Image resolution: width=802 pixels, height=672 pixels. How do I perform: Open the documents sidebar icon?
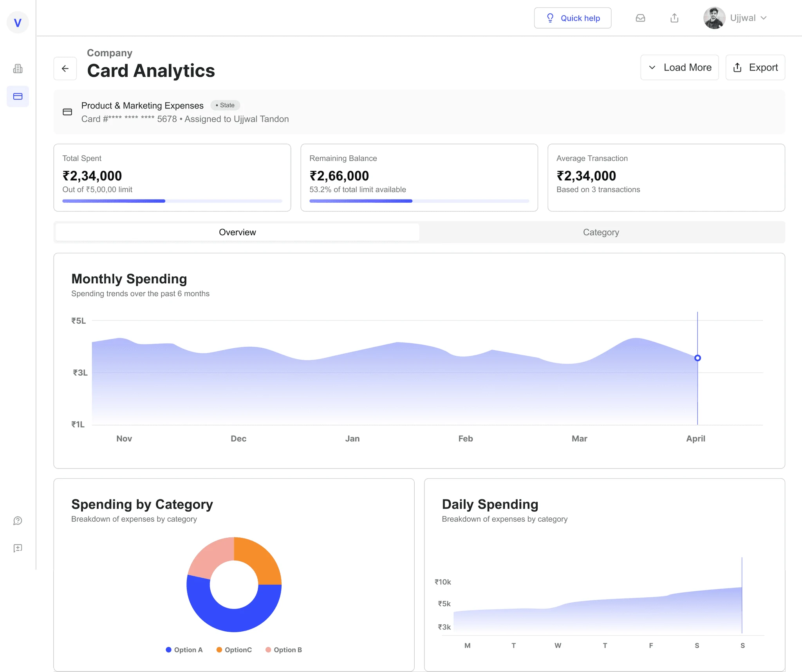pyautogui.click(x=18, y=69)
